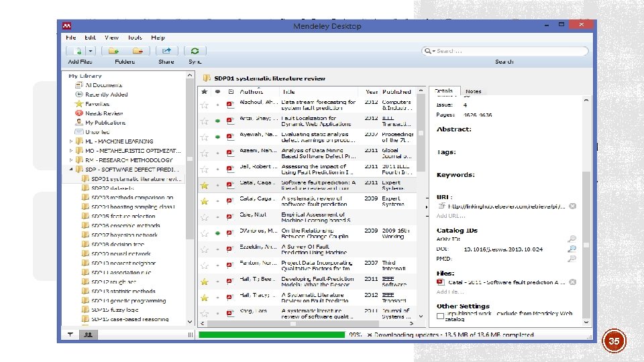Viewport: 644px width, 362px height.
Task: Open PDF icon for Azeem row
Action: point(230,153)
